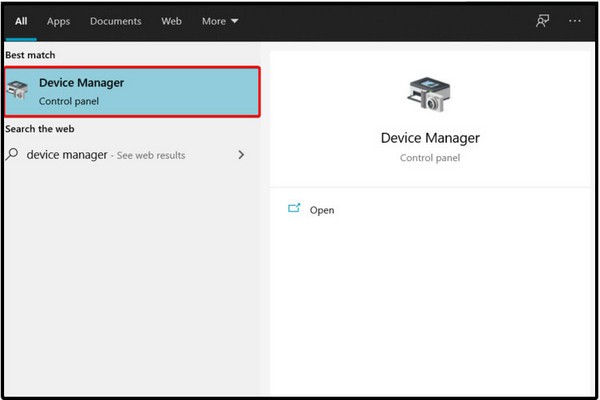Expand the More filter dropdown

pos(219,21)
